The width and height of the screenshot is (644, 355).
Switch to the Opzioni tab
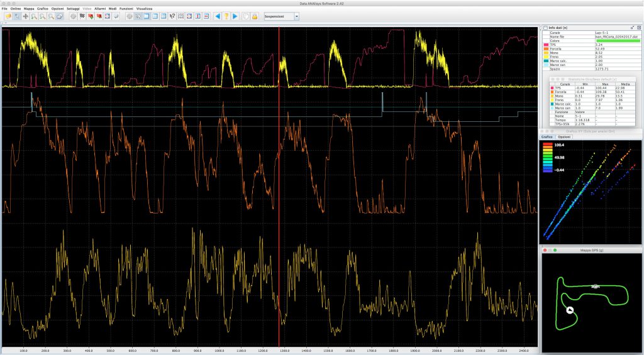pos(564,136)
